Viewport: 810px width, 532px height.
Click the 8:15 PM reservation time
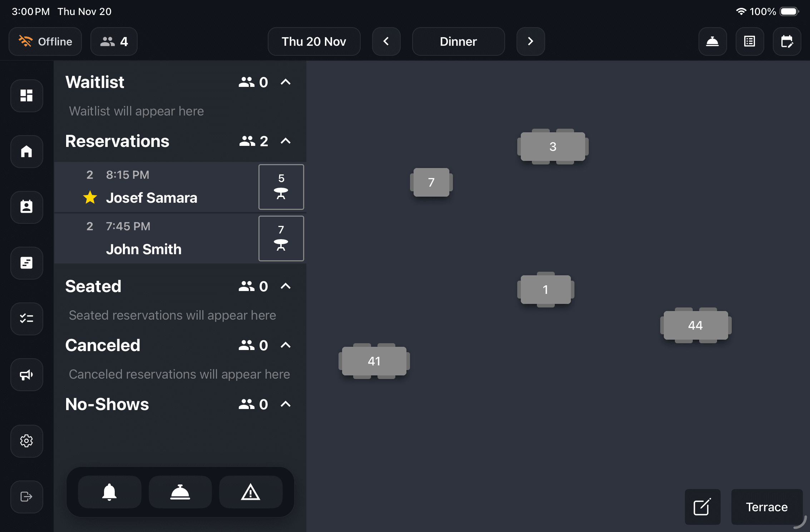(128, 175)
